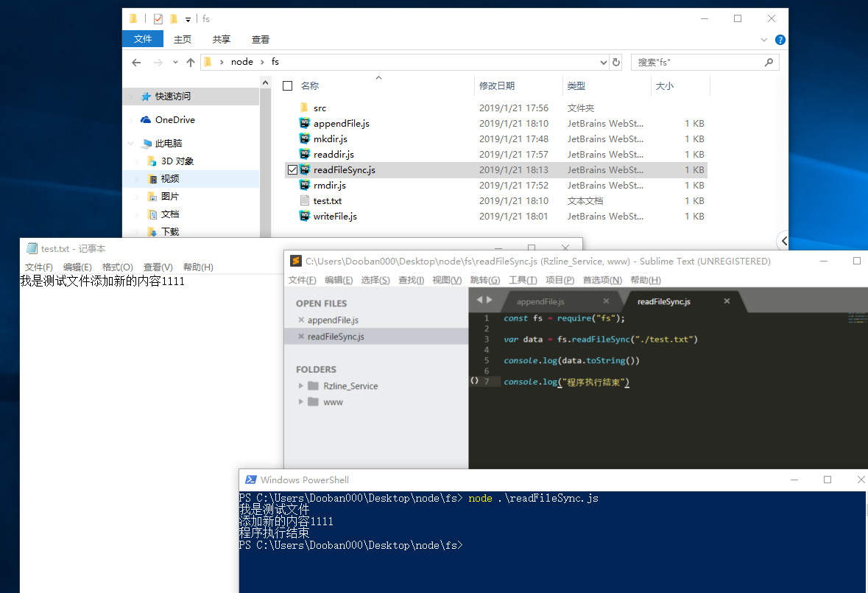868x593 pixels.
Task: Click node segment in address bar
Action: (242, 62)
